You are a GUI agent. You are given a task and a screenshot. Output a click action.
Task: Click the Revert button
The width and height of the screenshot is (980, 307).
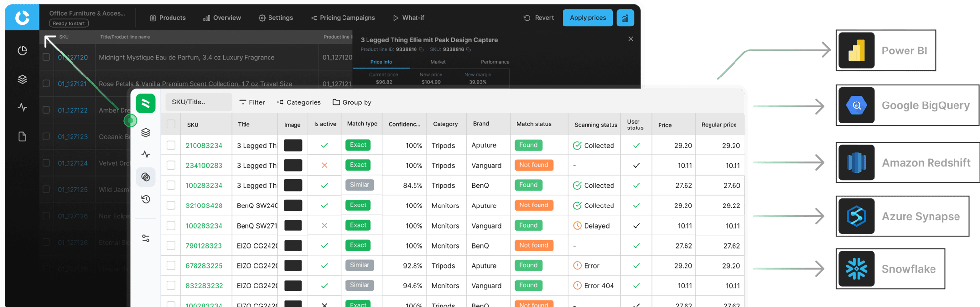pos(539,18)
